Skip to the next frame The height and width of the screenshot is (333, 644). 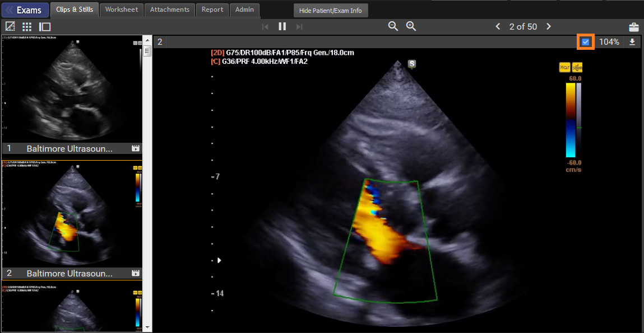299,26
